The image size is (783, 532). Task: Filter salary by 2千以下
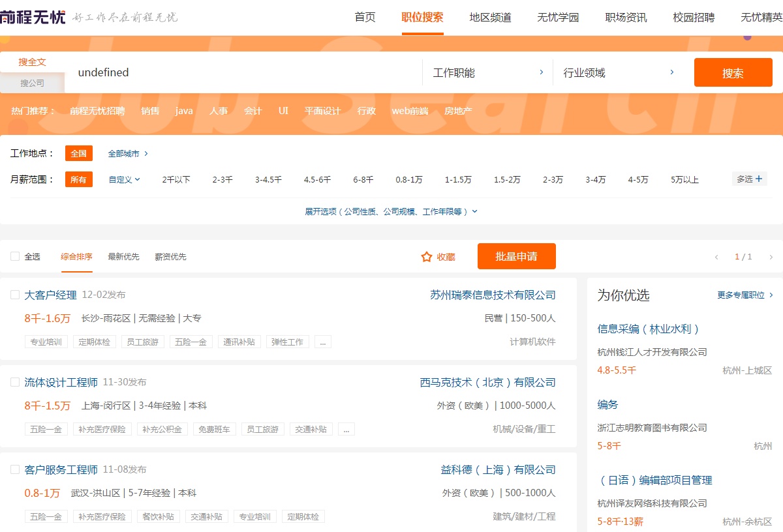tap(176, 179)
